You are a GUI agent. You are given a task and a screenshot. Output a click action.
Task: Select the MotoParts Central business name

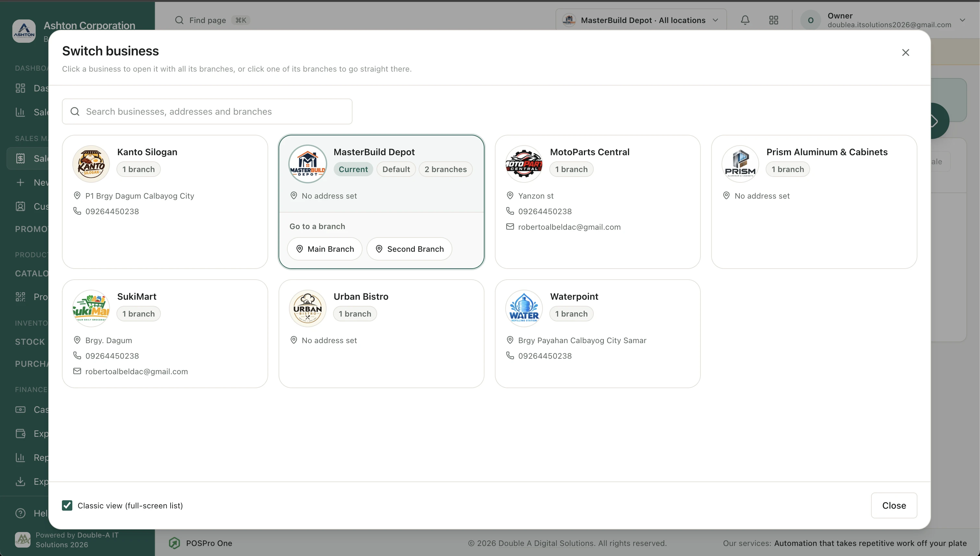pos(590,152)
